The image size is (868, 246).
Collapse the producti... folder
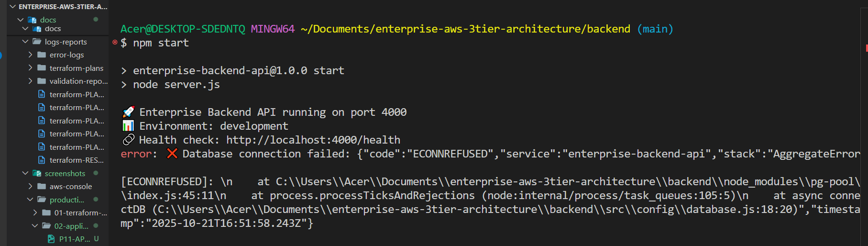click(x=30, y=199)
